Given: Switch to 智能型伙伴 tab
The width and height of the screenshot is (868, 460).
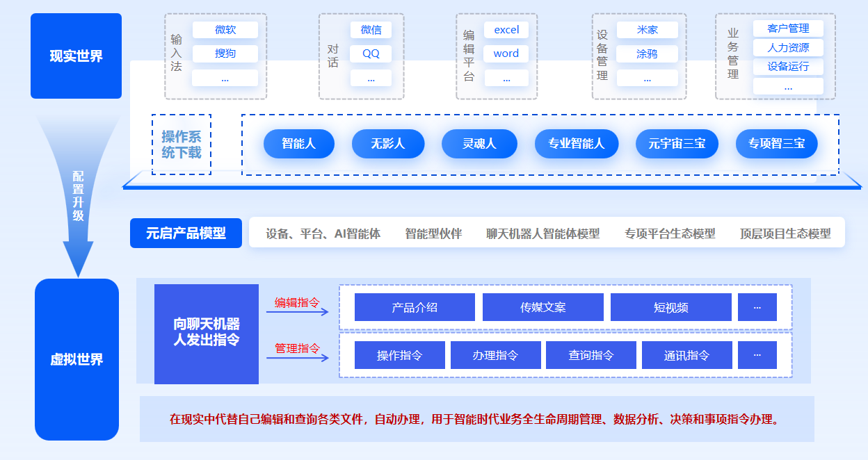Looking at the screenshot, I should [433, 233].
